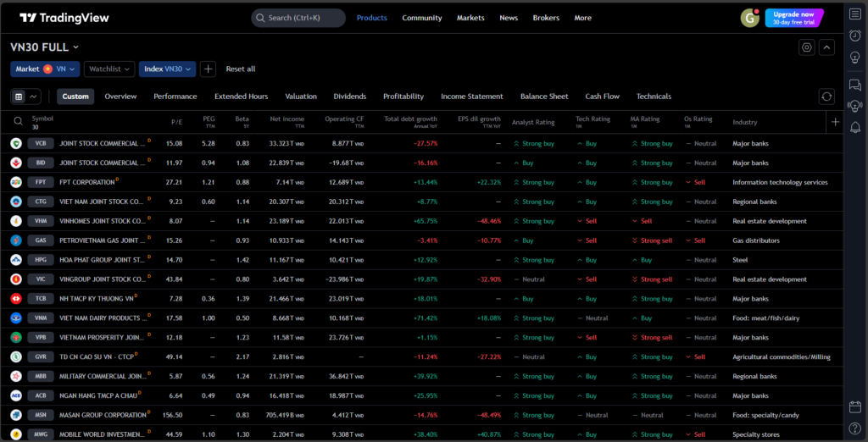Viewport: 868px width, 442px height.
Task: Sort by the Industry column header
Action: (745, 122)
